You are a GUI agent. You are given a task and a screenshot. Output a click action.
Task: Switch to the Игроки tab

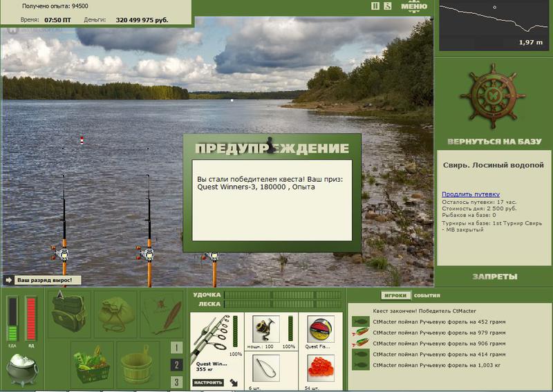pyautogui.click(x=395, y=295)
